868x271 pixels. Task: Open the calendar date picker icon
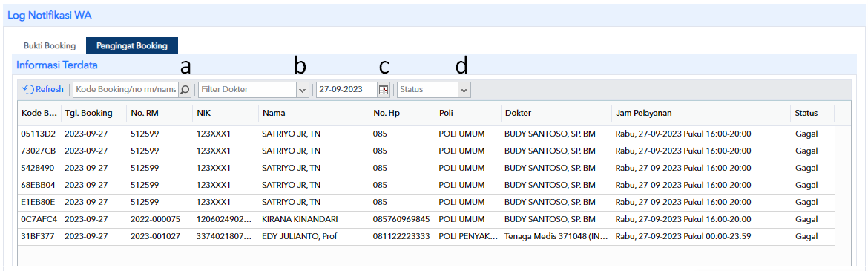point(384,89)
